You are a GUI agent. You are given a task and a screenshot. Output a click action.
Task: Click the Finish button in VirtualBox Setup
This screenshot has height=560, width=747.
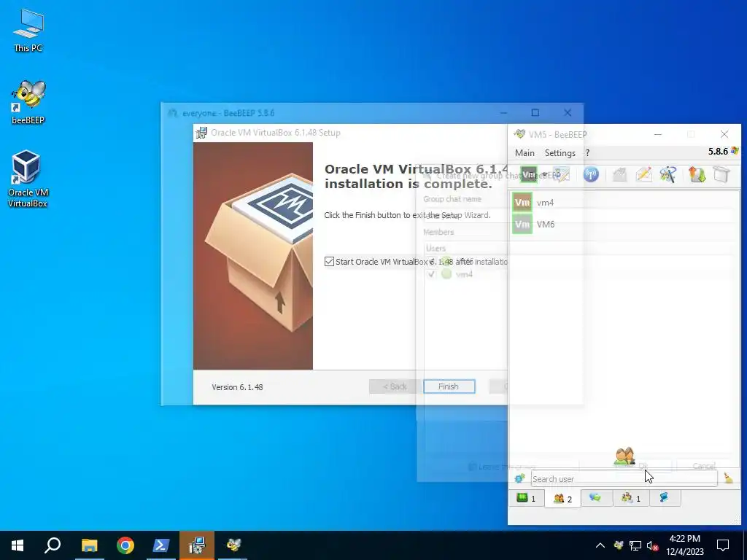pyautogui.click(x=449, y=386)
